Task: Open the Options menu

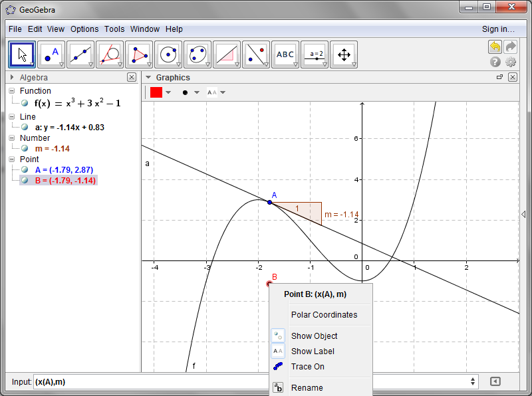Action: tap(84, 29)
